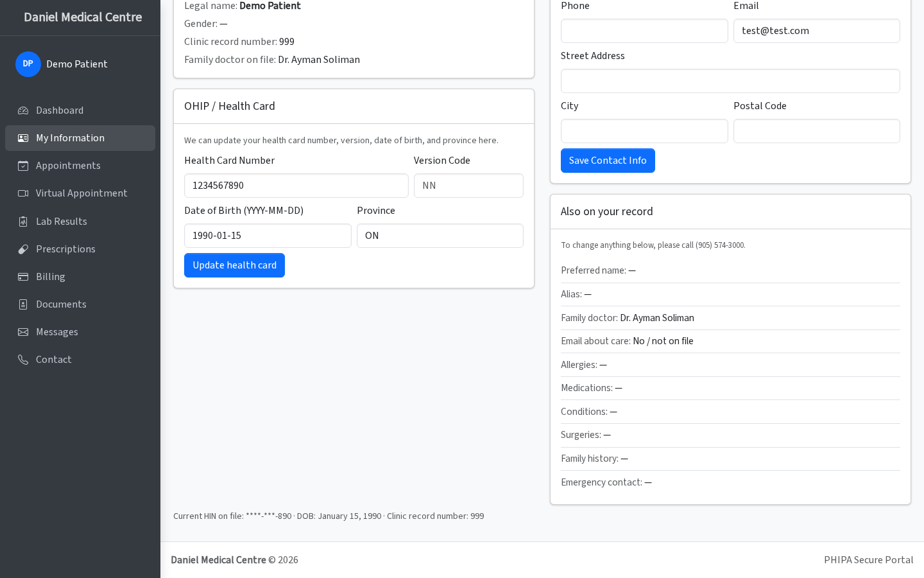The width and height of the screenshot is (924, 578).
Task: Open Prescriptions page
Action: pos(80,249)
